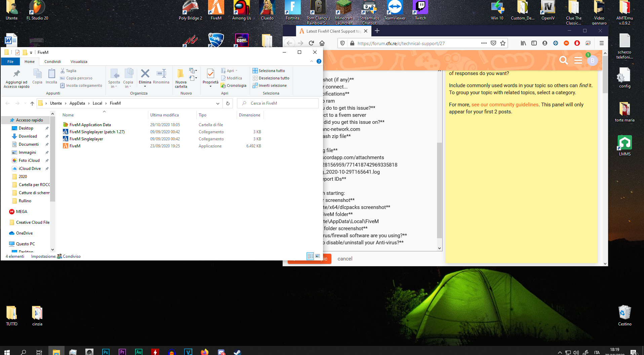Collapse the Explorer ribbon with the chevron
This screenshot has width=644, height=355.
click(x=311, y=61)
